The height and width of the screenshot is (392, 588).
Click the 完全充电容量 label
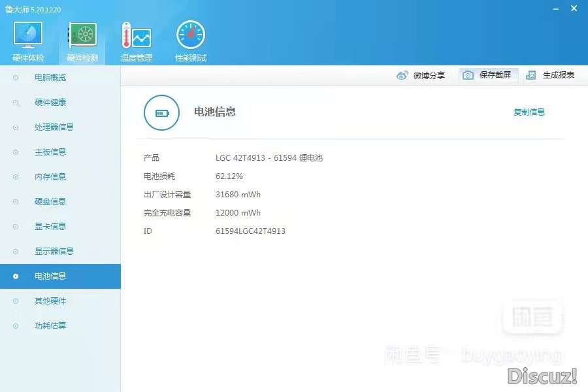[167, 213]
